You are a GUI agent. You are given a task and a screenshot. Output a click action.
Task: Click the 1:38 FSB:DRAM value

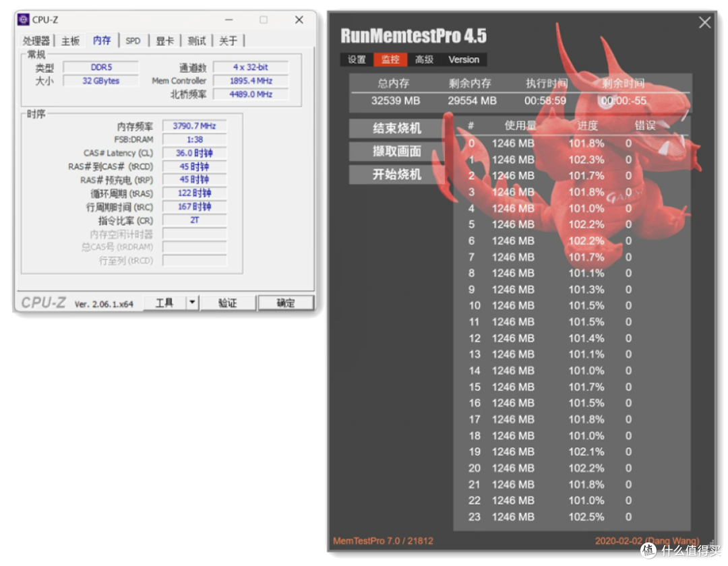195,139
